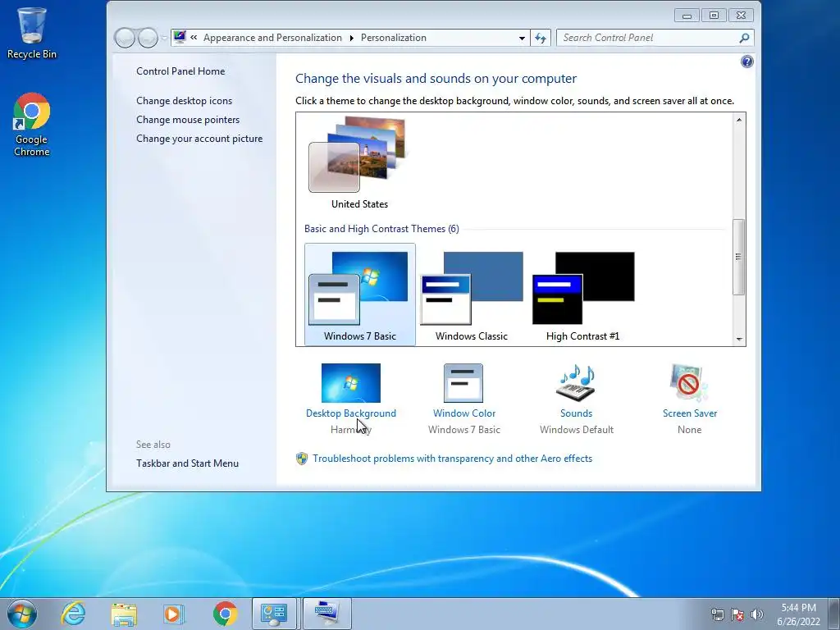The image size is (840, 630).
Task: Click the double chevron before Appearance breadcrumb
Action: click(194, 38)
